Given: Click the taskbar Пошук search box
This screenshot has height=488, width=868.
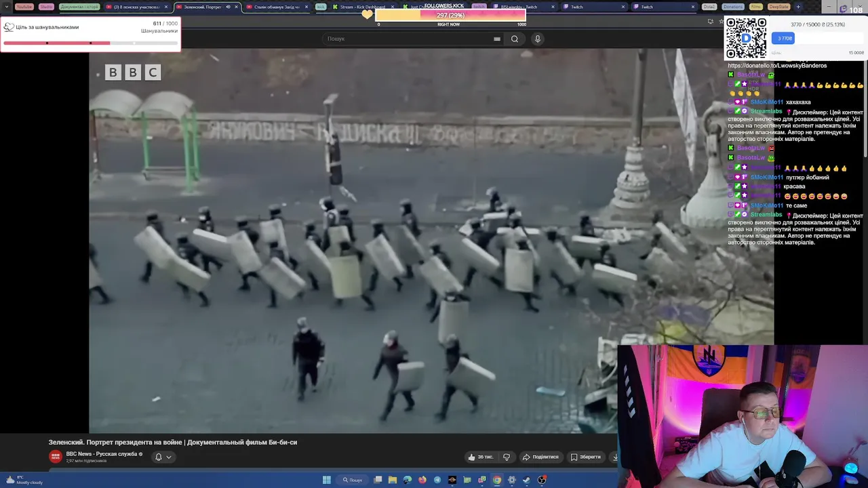Looking at the screenshot, I should coord(353,480).
